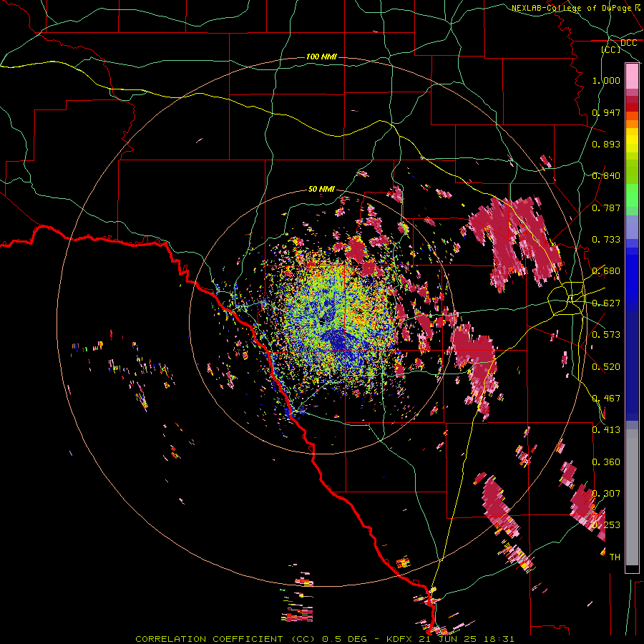Image resolution: width=644 pixels, height=644 pixels.
Task: Pick the light pink top color bar segment
Action: coord(632,76)
